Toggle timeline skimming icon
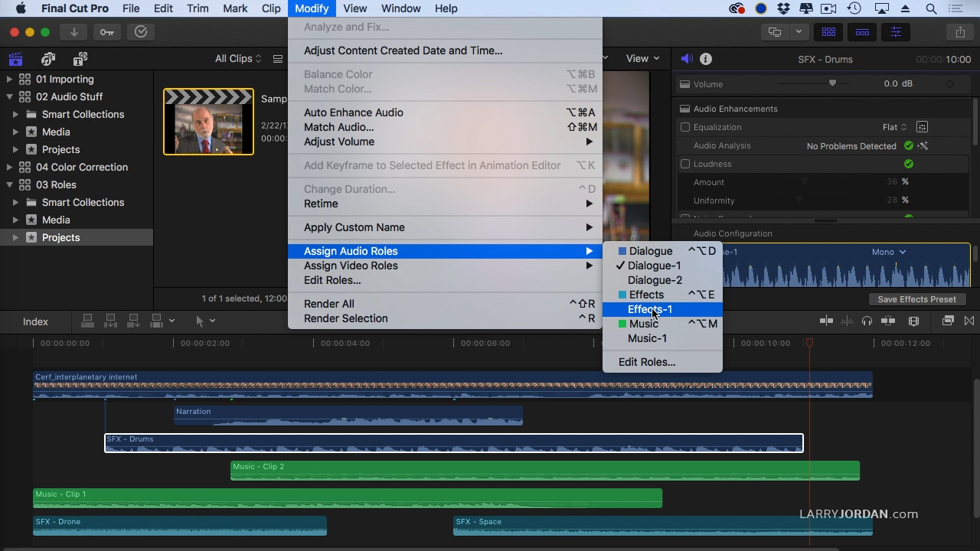This screenshot has width=980, height=551. (826, 321)
